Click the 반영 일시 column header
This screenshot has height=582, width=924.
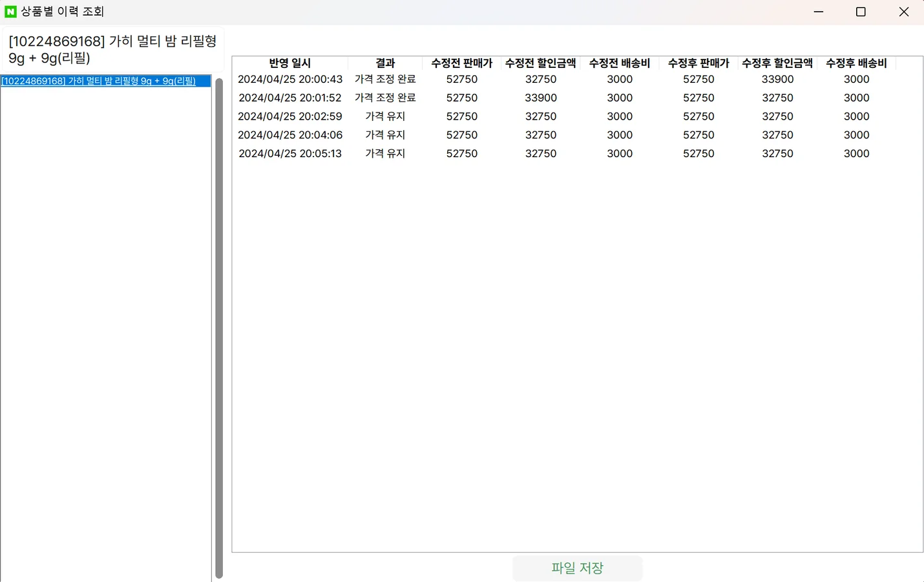click(x=290, y=63)
